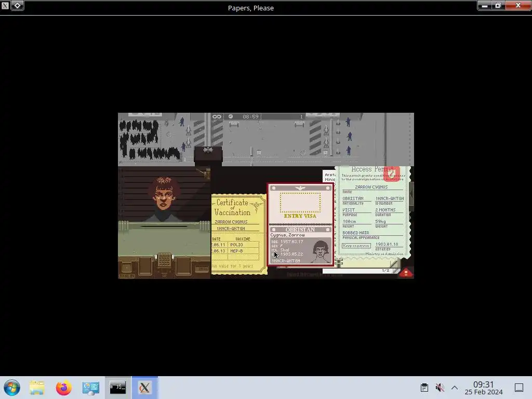Click the permit enter-by date 1983.01.18
Image resolution: width=532 pixels, height=399 pixels.
point(387,244)
